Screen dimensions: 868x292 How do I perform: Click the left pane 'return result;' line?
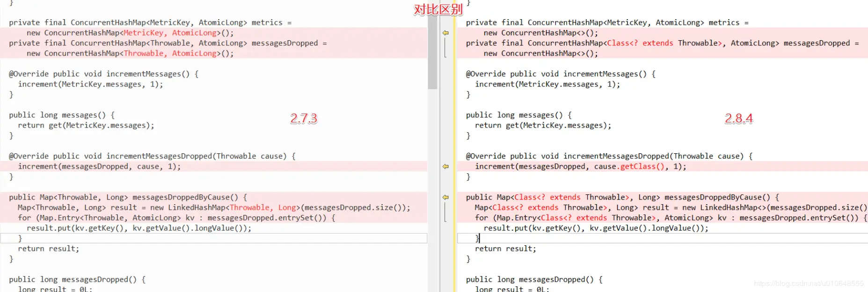click(x=49, y=249)
